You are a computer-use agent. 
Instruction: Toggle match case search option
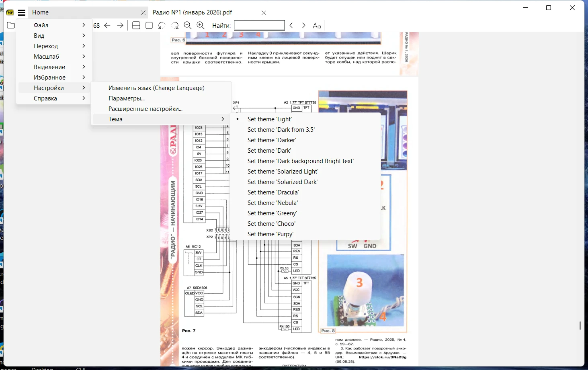(317, 25)
